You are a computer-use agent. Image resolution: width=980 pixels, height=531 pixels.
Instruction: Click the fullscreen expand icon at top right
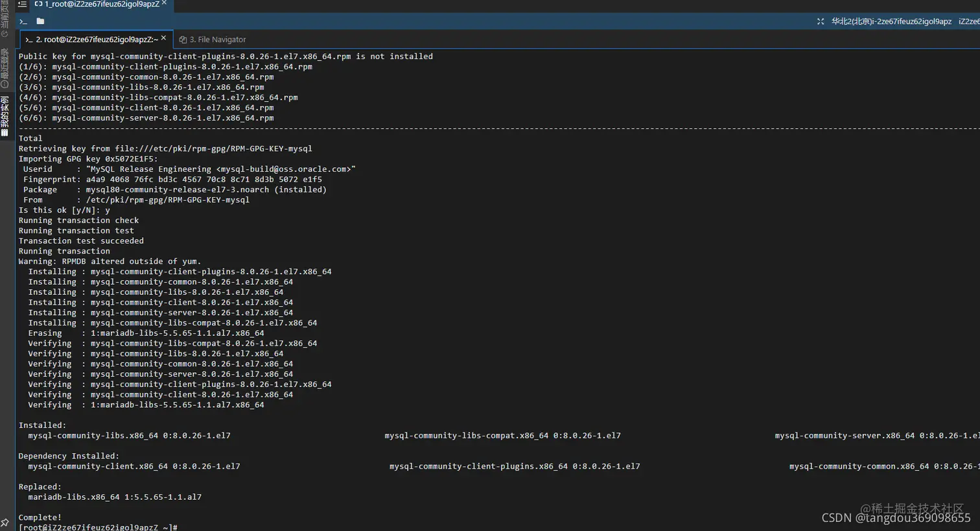tap(821, 21)
